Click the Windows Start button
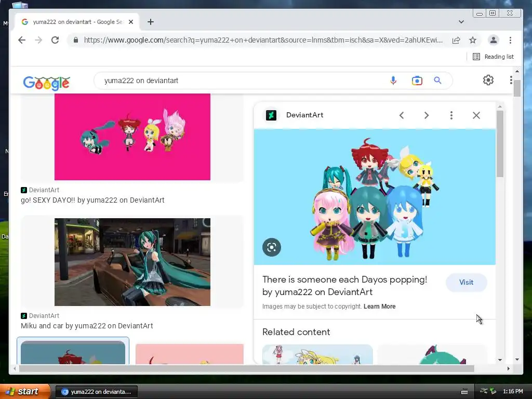This screenshot has width=532, height=399. coord(25,391)
